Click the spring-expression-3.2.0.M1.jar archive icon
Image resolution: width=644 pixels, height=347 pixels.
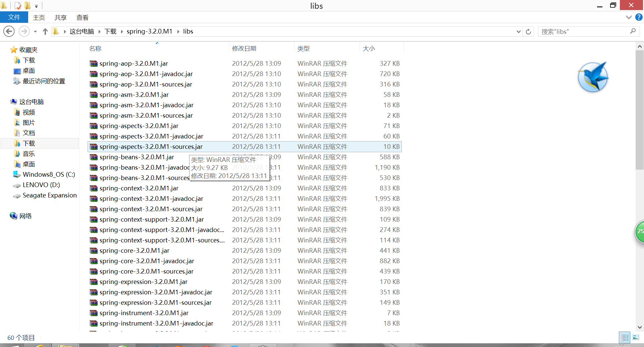tap(94, 282)
